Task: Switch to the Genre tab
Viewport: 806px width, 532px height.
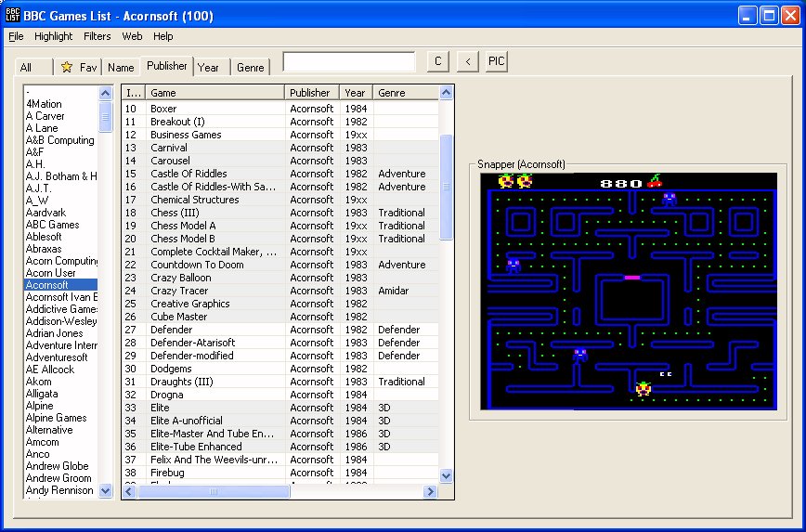Action: pyautogui.click(x=251, y=68)
